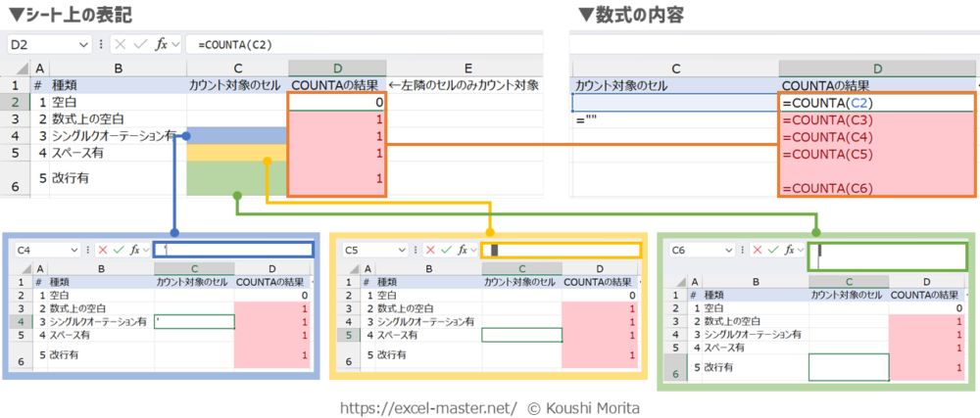Click the red cancel X in the C6 formula bar
980x418 pixels.
(758, 251)
